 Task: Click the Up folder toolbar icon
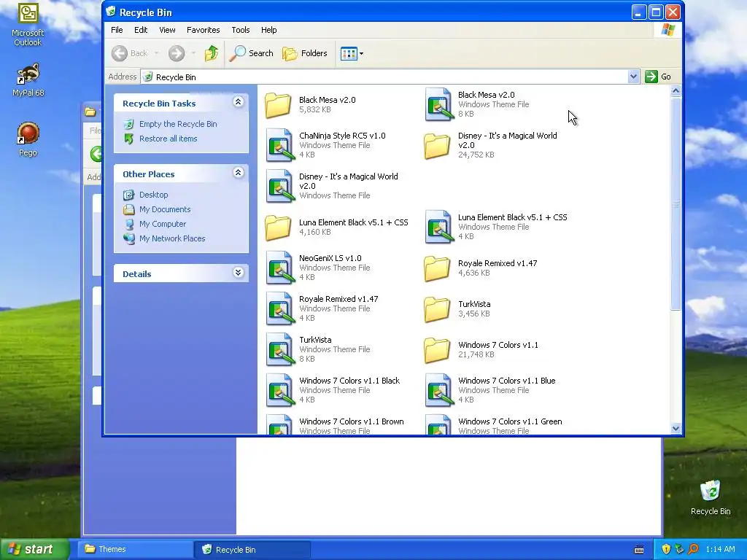click(211, 53)
